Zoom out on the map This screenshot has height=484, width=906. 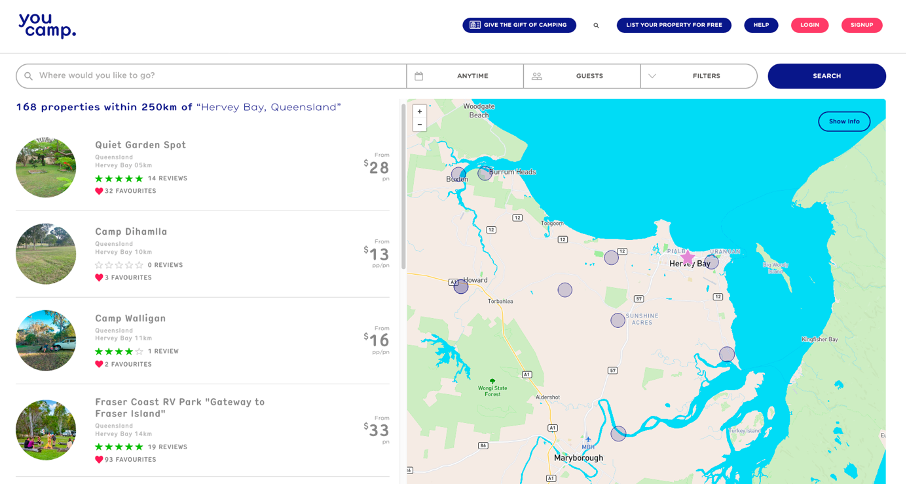coord(419,125)
